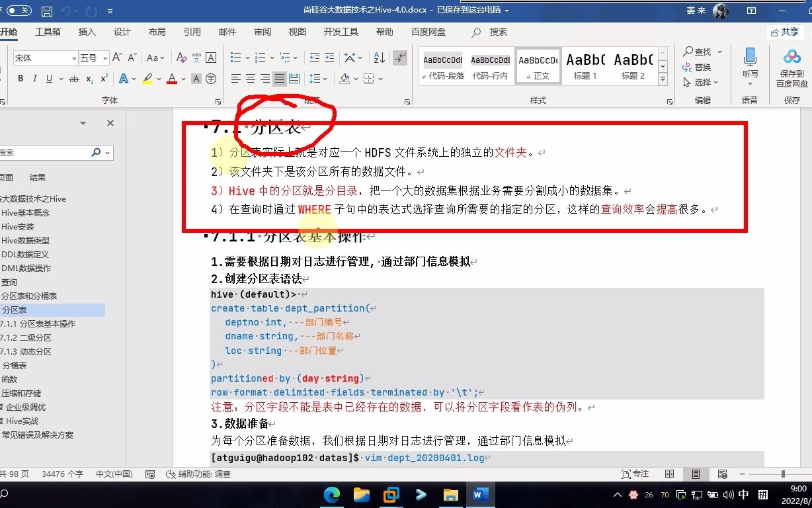
Task: Go to 7.1.2 二级分区 heading
Action: (x=26, y=337)
